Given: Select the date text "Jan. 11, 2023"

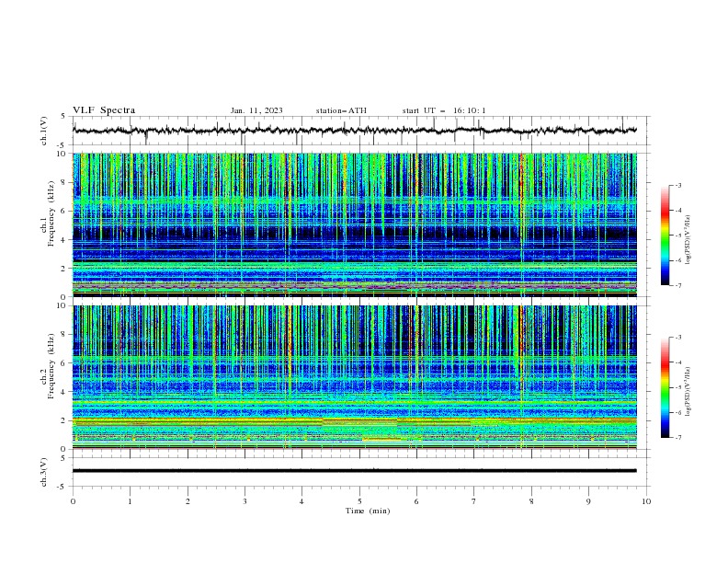Looking at the screenshot, I should pos(256,110).
